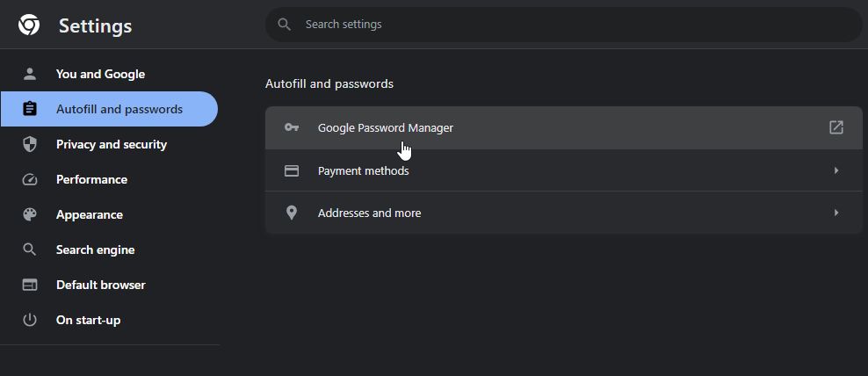Open the external link icon for Password Manager
The height and width of the screenshot is (376, 868).
[835, 127]
